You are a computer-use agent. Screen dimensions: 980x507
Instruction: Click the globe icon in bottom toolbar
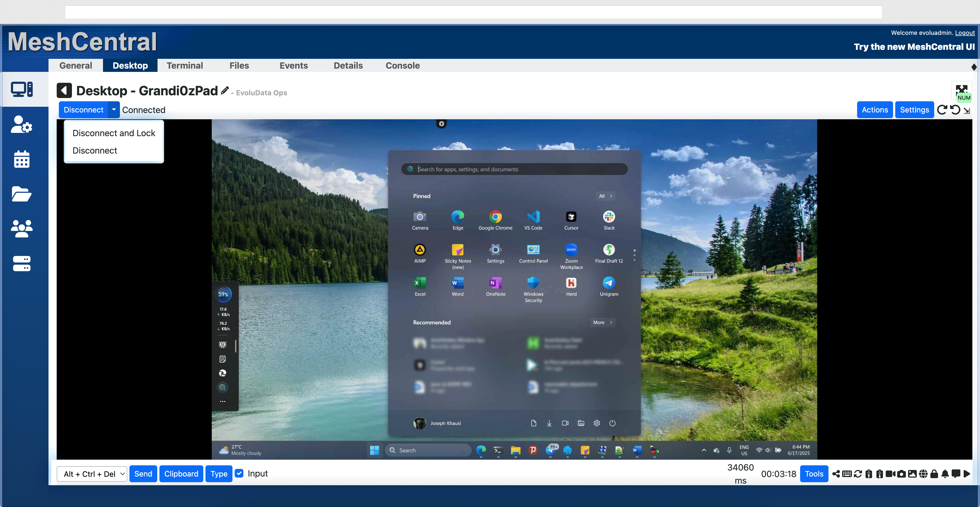tap(923, 474)
